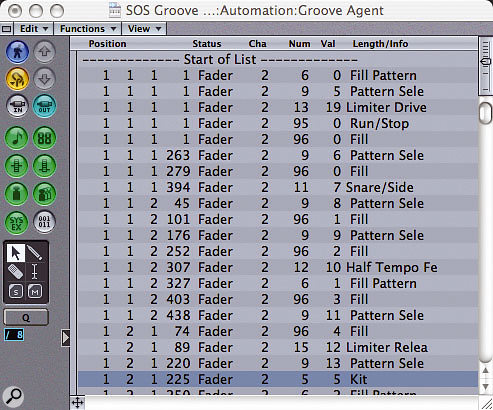Viewport: 493px width, 410px height.
Task: Toggle the pitch bend filter button
Action: click(x=16, y=166)
